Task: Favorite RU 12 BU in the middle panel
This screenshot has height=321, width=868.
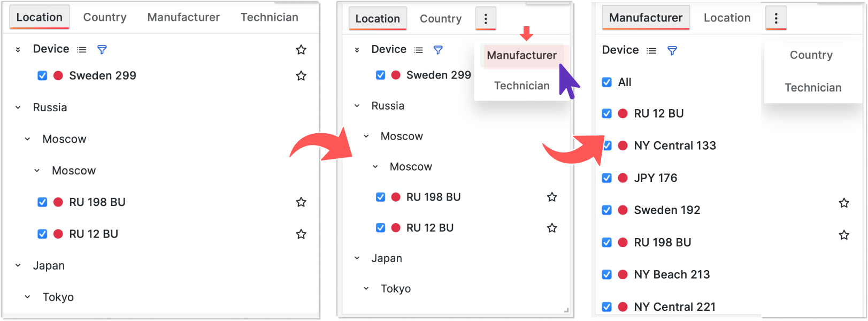Action: (552, 228)
